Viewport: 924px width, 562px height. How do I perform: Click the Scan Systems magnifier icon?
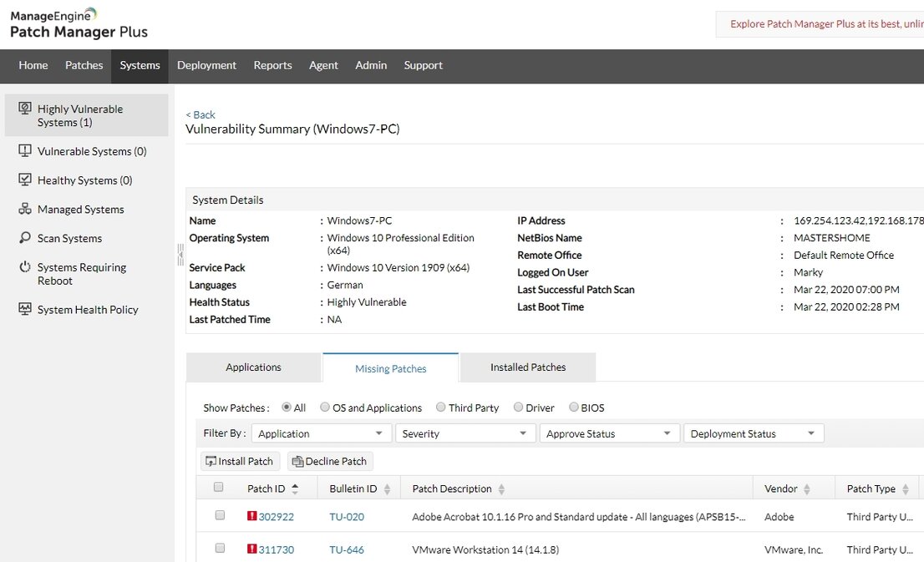pos(25,238)
